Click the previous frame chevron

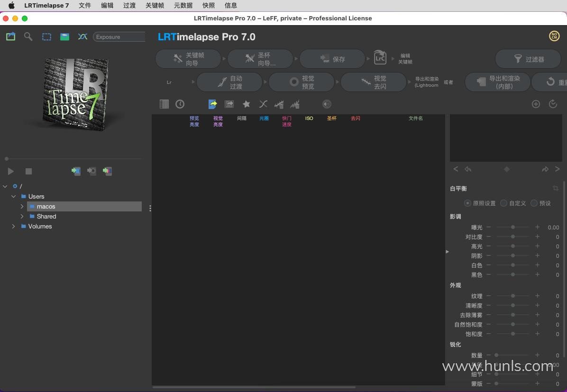[456, 169]
